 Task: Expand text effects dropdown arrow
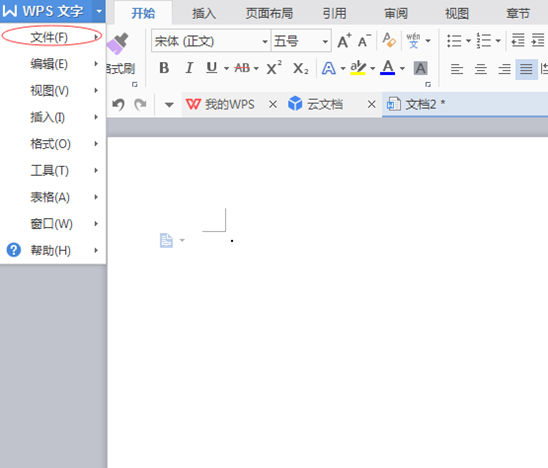pos(343,69)
